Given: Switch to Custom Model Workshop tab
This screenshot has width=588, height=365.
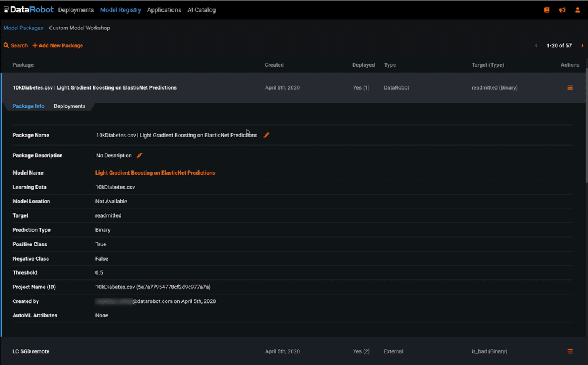Looking at the screenshot, I should [x=80, y=28].
